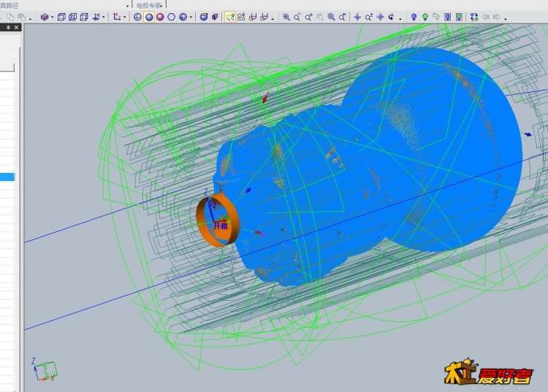Click the coordinate axes orientation icon
Image resolution: width=548 pixels, height=392 pixels.
tap(96, 17)
